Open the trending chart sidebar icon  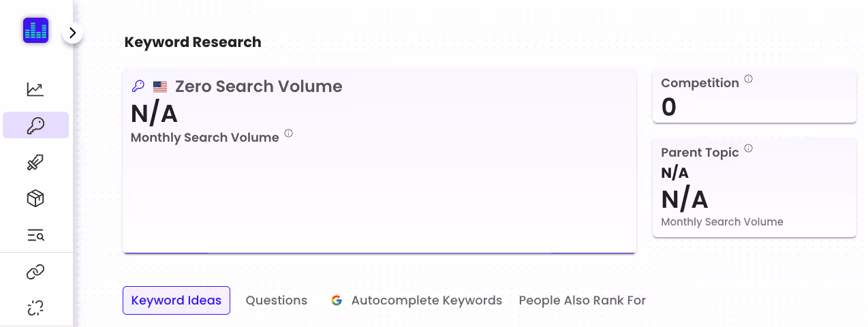coord(35,89)
